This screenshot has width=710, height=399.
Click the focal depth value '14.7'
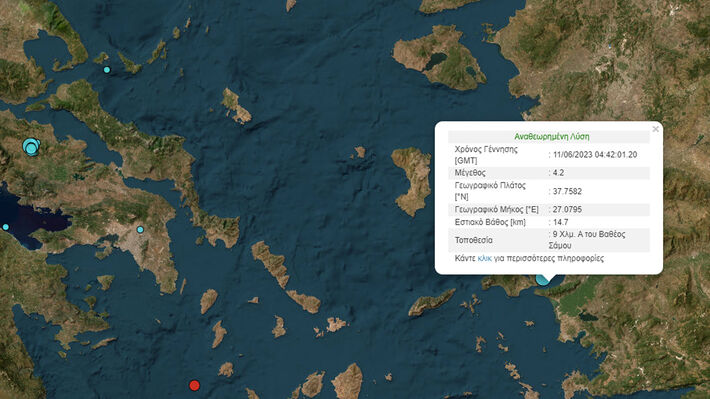coord(560,222)
